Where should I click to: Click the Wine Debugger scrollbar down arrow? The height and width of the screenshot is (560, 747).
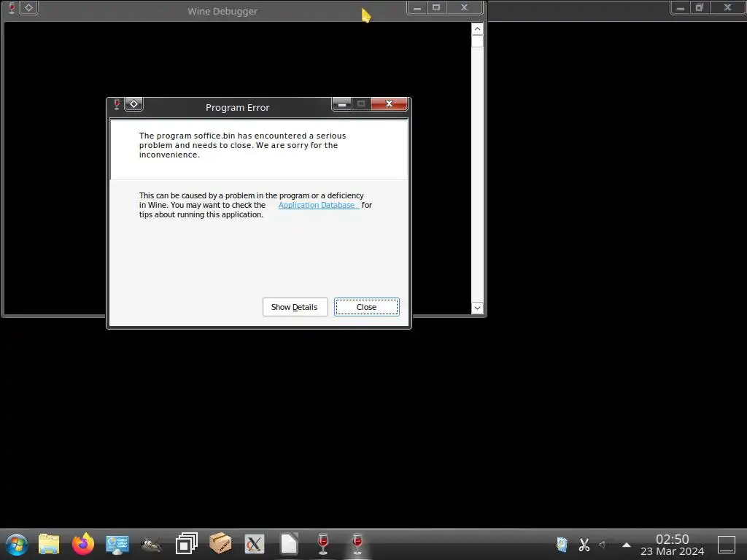point(477,308)
